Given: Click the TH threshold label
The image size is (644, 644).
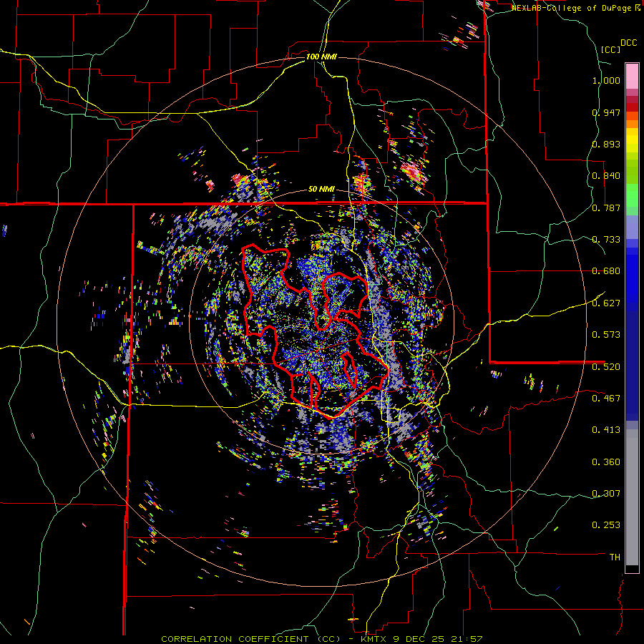Looking at the screenshot, I should point(615,557).
